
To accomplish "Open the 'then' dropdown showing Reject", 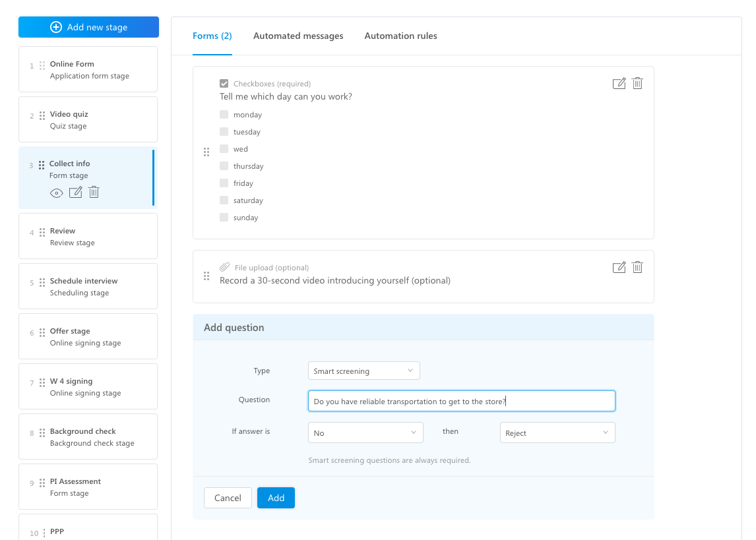I will pos(557,433).
